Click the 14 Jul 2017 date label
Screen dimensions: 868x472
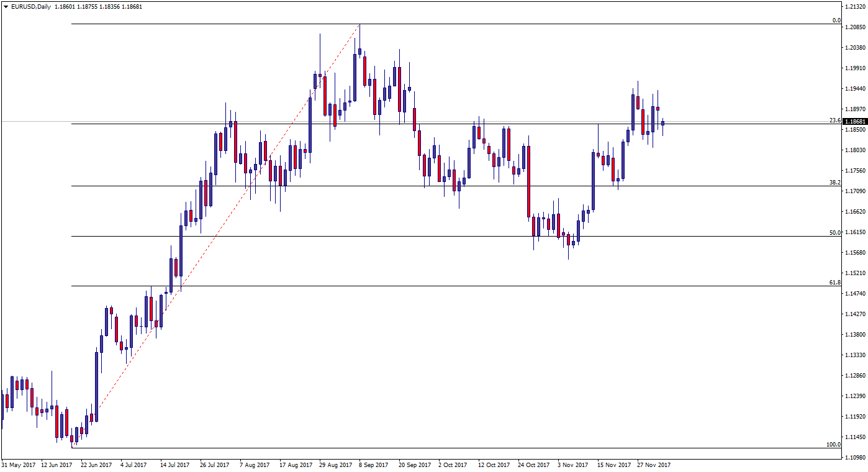pos(175,465)
